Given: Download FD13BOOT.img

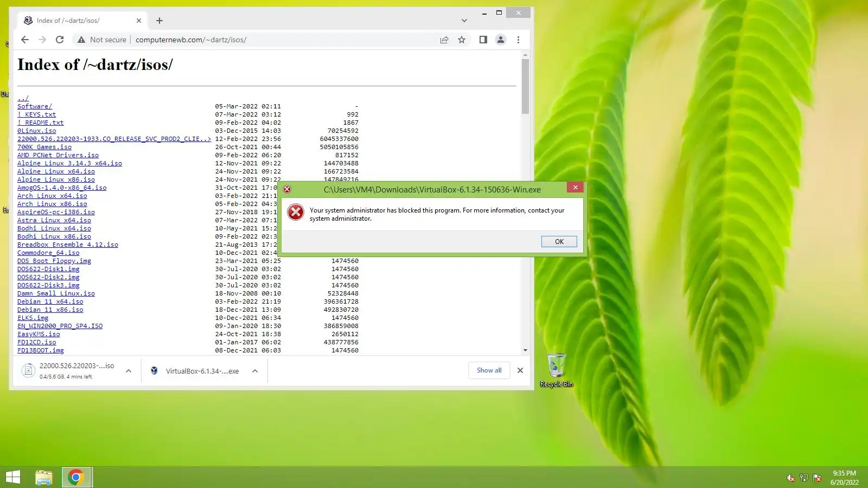Looking at the screenshot, I should pyautogui.click(x=41, y=350).
